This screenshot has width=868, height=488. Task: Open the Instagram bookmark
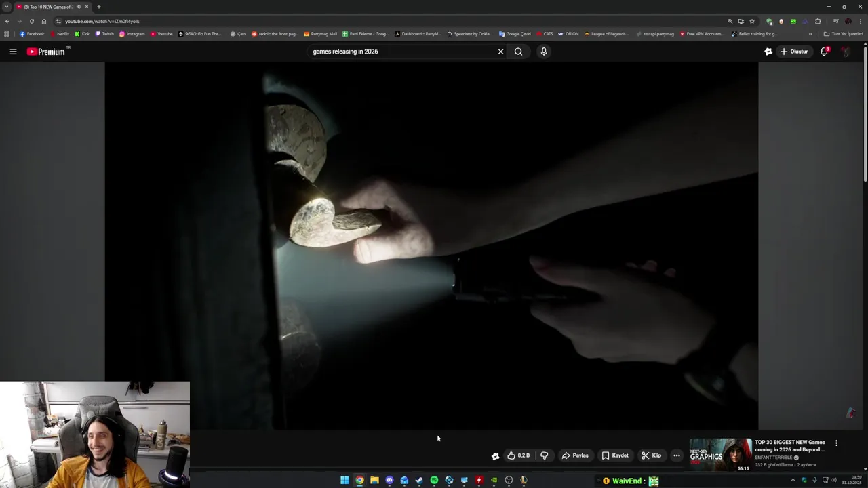132,34
